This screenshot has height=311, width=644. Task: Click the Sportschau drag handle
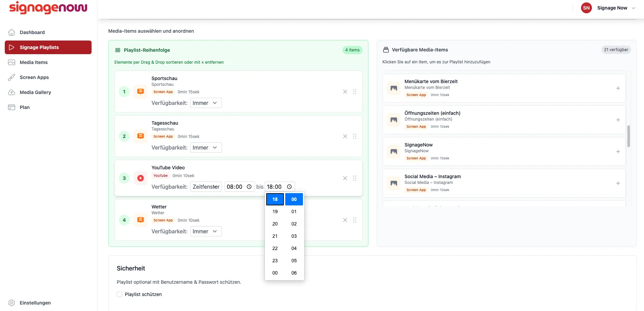(x=355, y=92)
